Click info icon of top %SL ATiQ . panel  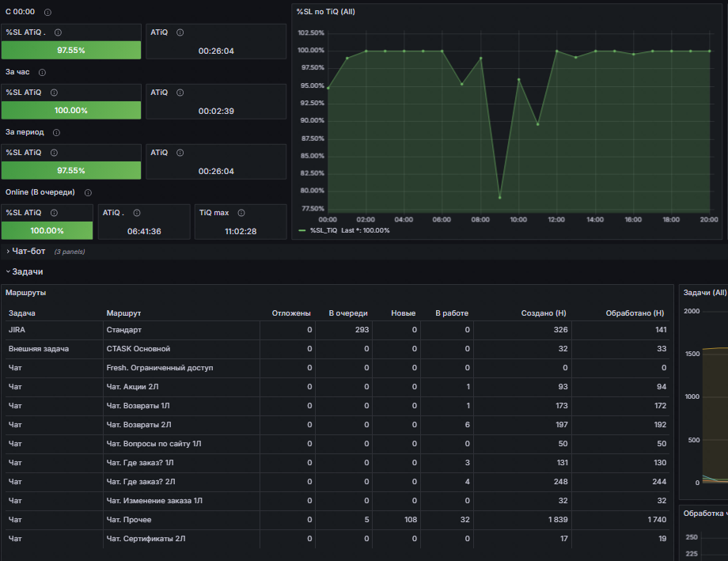[58, 32]
